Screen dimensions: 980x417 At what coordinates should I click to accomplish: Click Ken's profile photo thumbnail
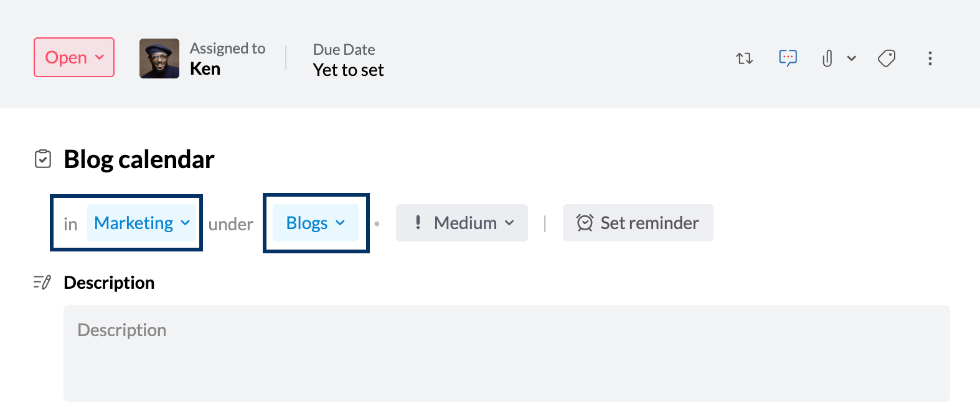159,59
